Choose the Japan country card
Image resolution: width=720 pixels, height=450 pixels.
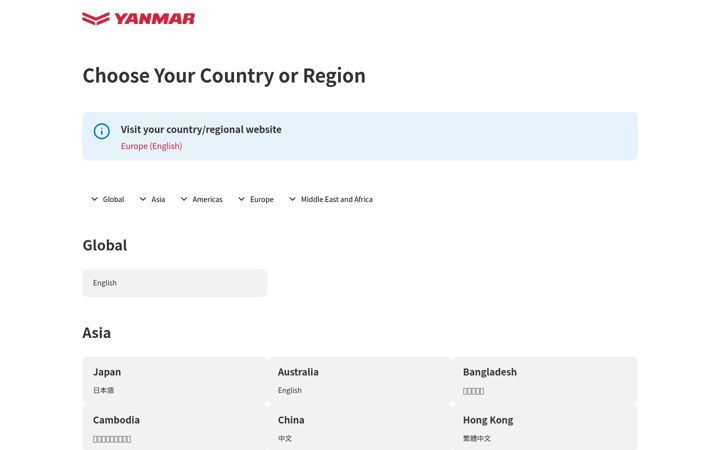pyautogui.click(x=175, y=380)
